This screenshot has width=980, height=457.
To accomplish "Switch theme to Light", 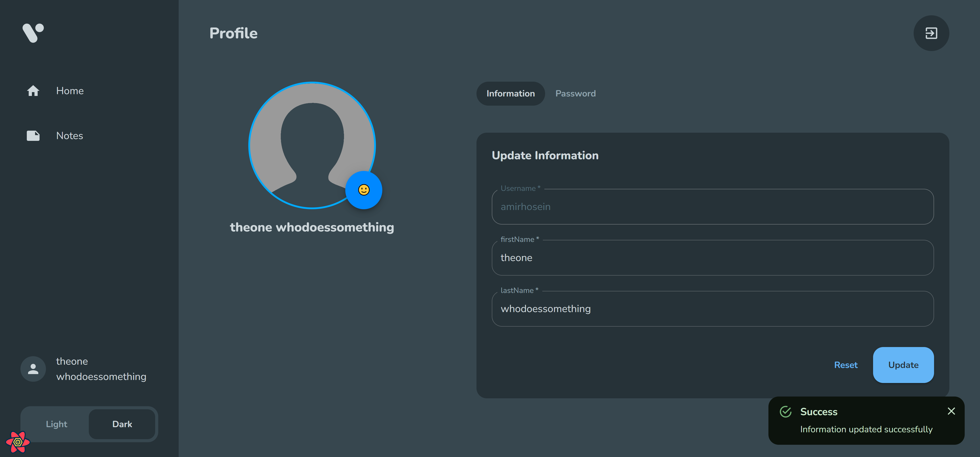I will coord(56,424).
